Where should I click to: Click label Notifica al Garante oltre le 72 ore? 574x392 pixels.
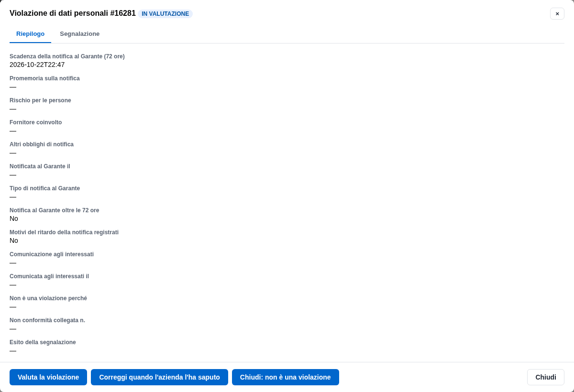[x=55, y=210]
